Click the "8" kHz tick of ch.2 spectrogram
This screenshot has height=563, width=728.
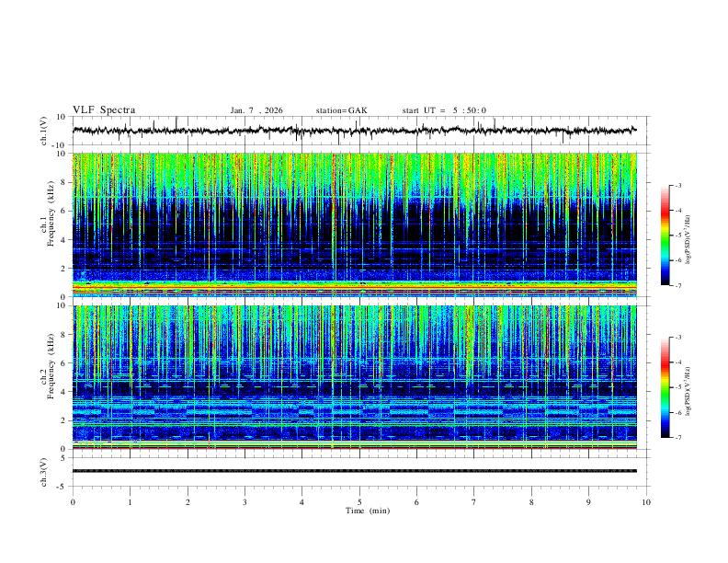click(x=63, y=335)
